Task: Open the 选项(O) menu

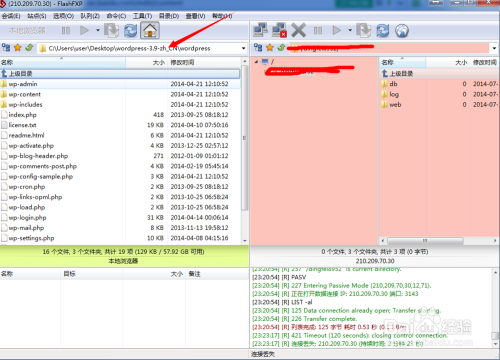Action: click(x=63, y=16)
